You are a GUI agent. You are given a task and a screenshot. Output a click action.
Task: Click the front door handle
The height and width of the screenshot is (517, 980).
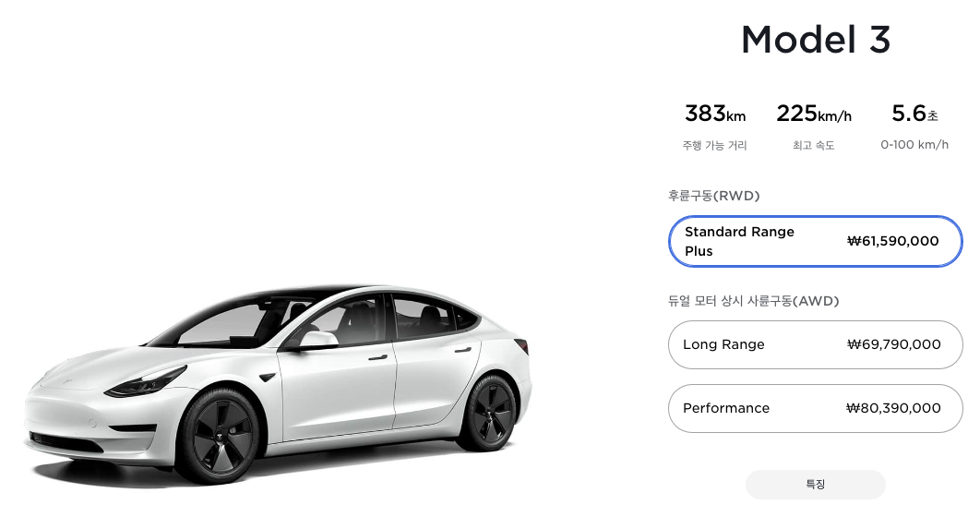click(x=377, y=358)
